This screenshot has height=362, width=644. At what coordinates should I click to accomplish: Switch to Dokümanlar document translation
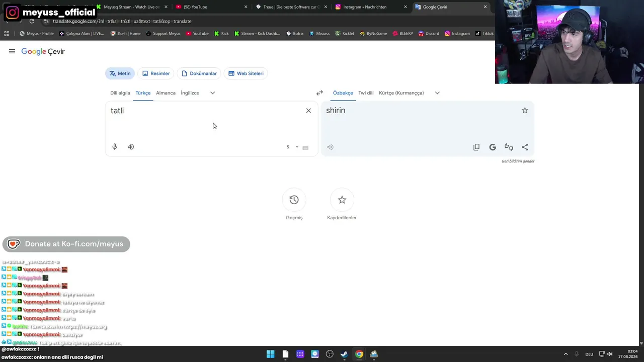coord(199,73)
